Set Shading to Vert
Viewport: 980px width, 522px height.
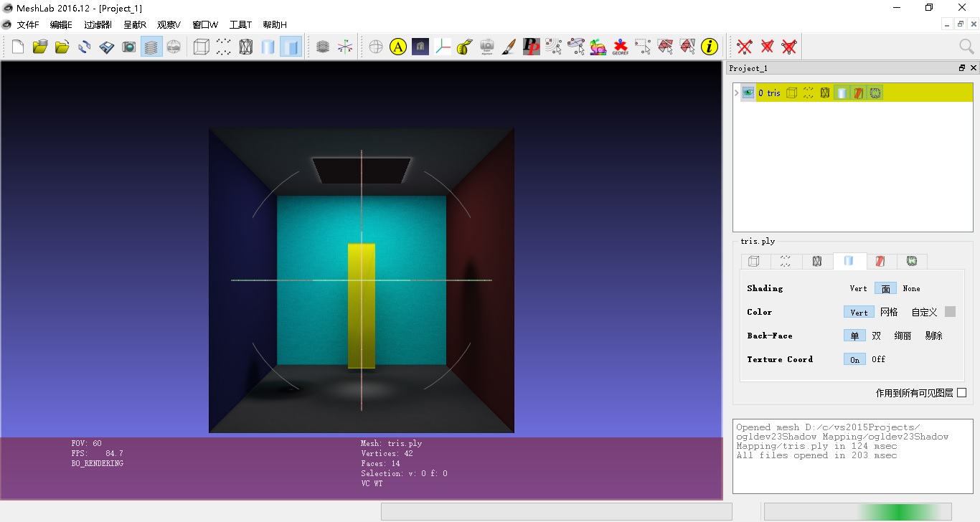pyautogui.click(x=858, y=288)
